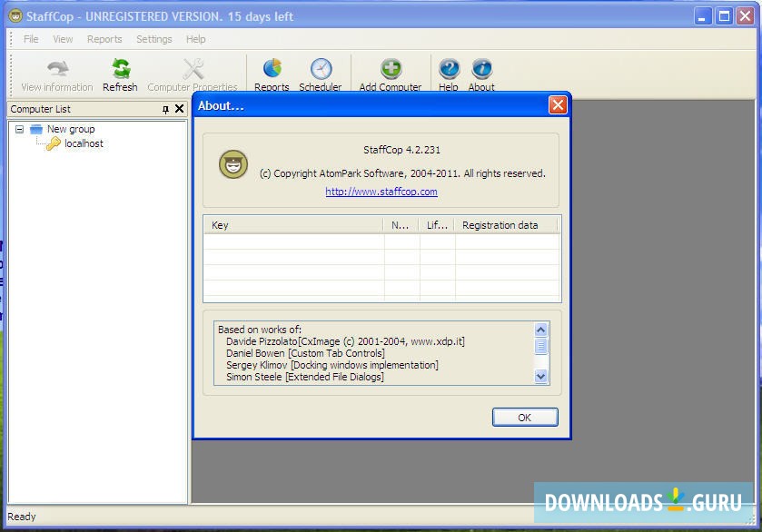Close the Computer List panel

click(x=179, y=109)
